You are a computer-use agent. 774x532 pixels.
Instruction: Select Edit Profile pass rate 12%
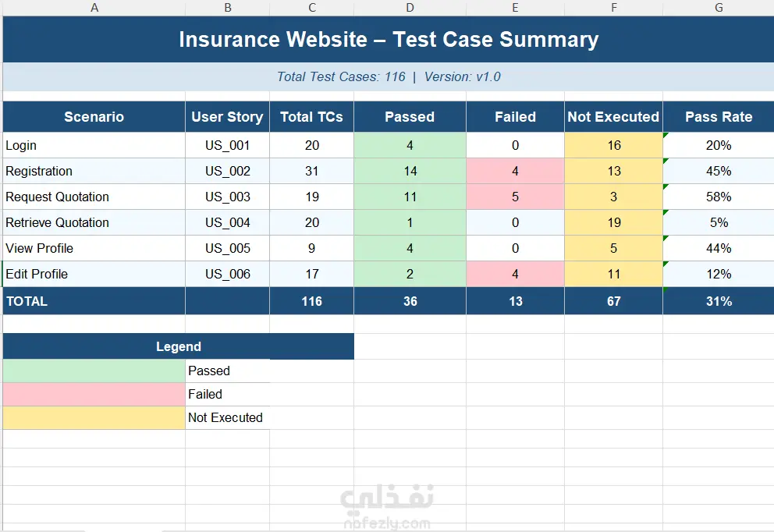point(719,274)
